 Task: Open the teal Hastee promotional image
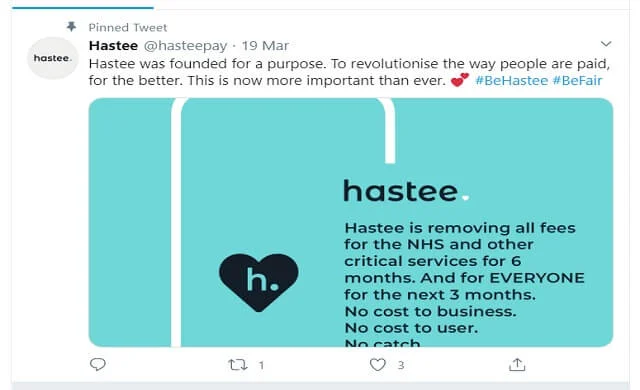pyautogui.click(x=351, y=222)
